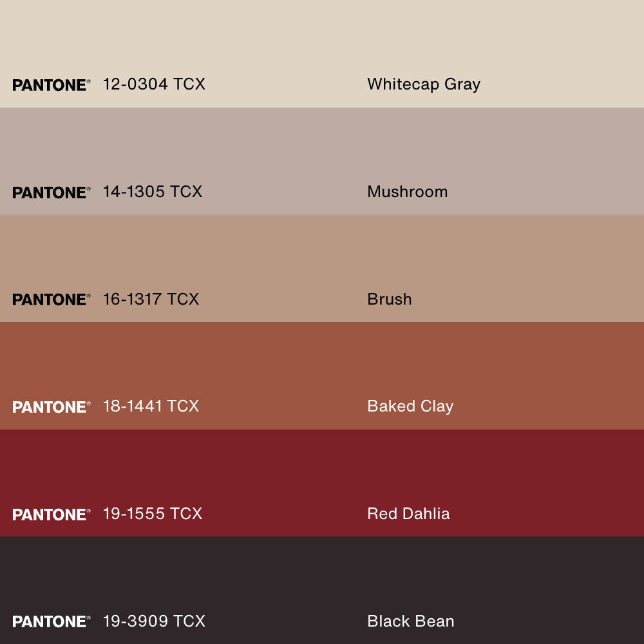Select the Red Dahlia color swatch

pos(322,469)
